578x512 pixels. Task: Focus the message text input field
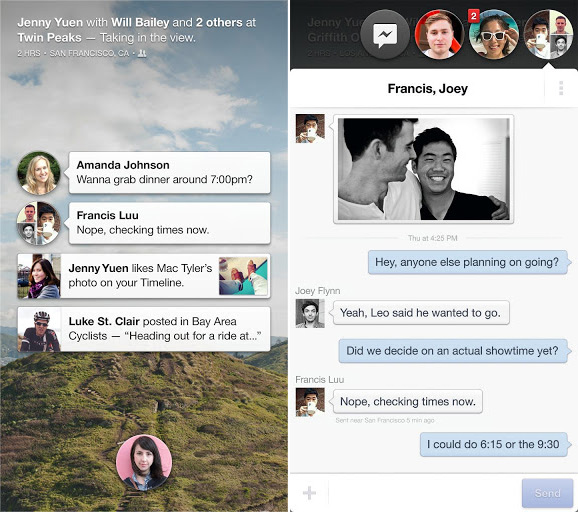click(x=424, y=493)
